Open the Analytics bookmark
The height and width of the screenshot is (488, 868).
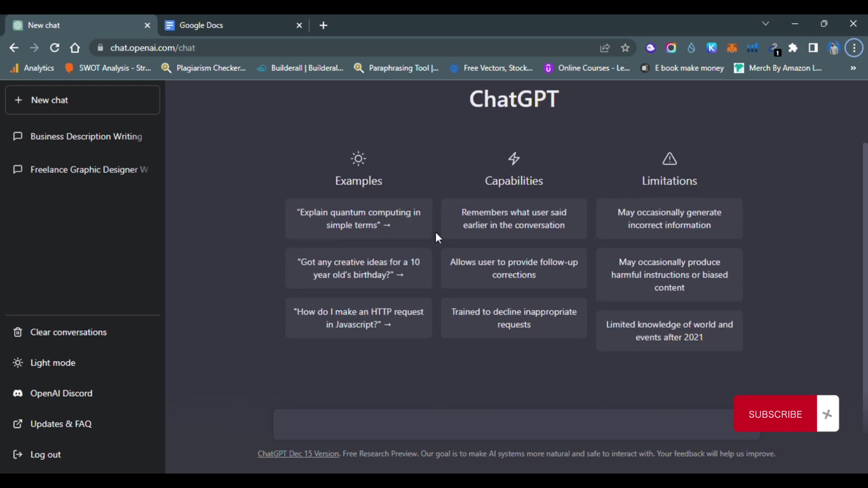pos(32,68)
